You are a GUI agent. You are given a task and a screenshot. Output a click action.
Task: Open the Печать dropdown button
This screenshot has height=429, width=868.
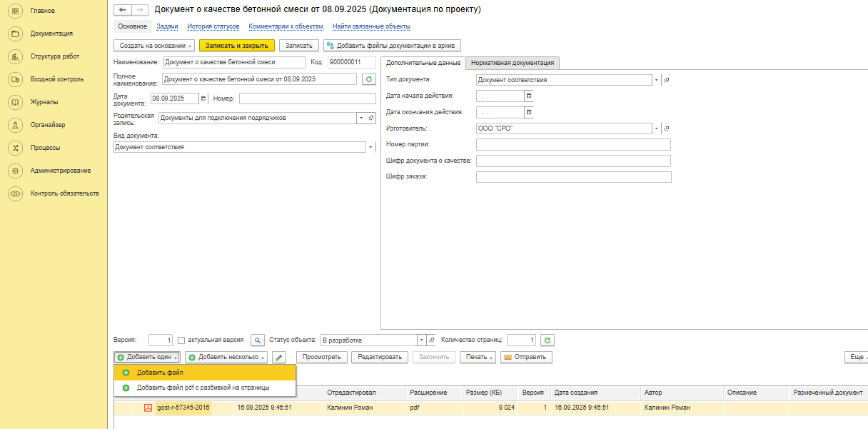point(478,357)
